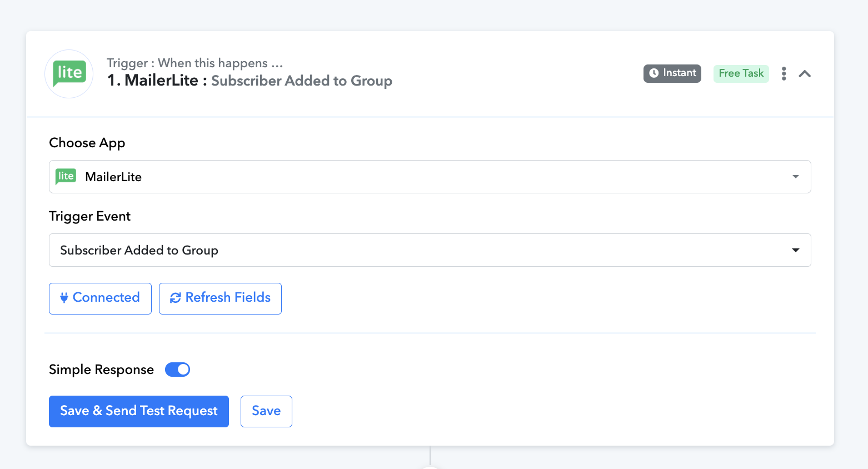Click the Save button
Screen dimensions: 868x469
point(266,411)
